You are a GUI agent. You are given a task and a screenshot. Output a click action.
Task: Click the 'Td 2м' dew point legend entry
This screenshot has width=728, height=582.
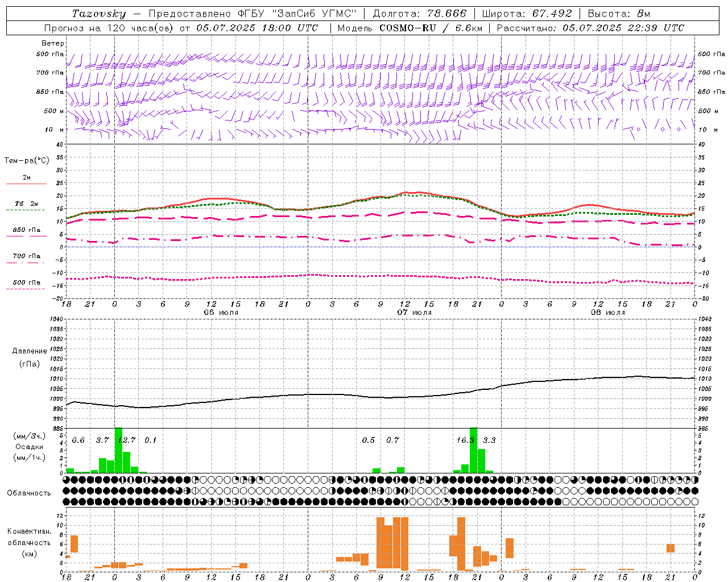coord(27,203)
